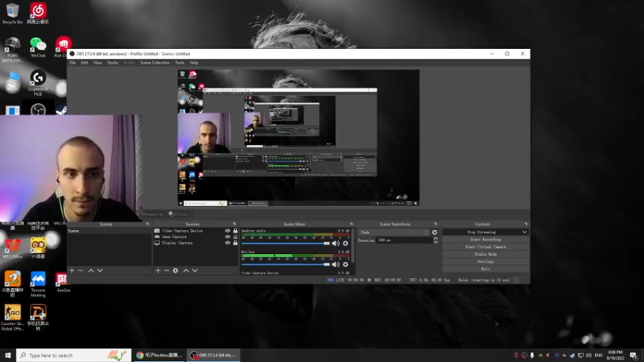The width and height of the screenshot is (644, 362).
Task: Move the source up in the Sources list
Action: click(x=186, y=270)
